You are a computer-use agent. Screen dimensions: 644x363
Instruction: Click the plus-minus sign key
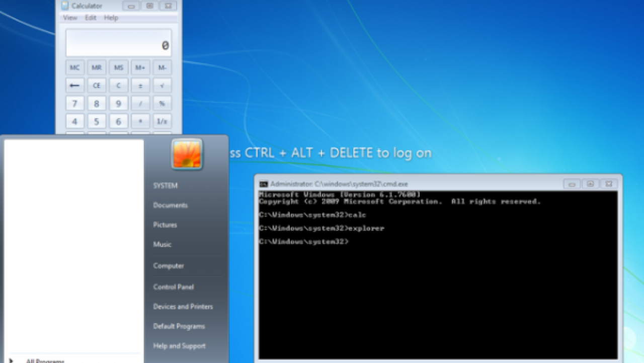140,85
